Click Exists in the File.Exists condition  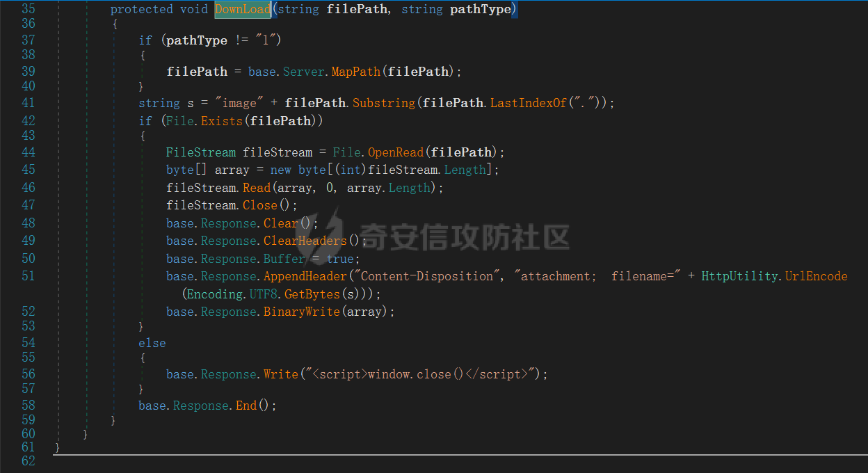[x=222, y=121]
